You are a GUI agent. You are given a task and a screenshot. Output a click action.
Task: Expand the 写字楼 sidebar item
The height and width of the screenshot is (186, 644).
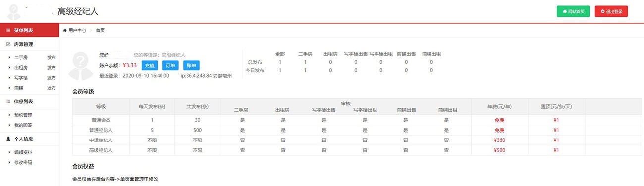21,78
